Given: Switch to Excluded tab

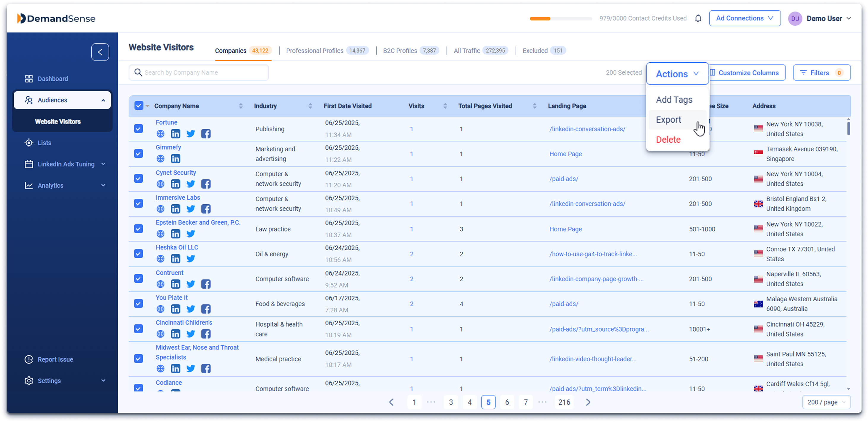Looking at the screenshot, I should 544,50.
